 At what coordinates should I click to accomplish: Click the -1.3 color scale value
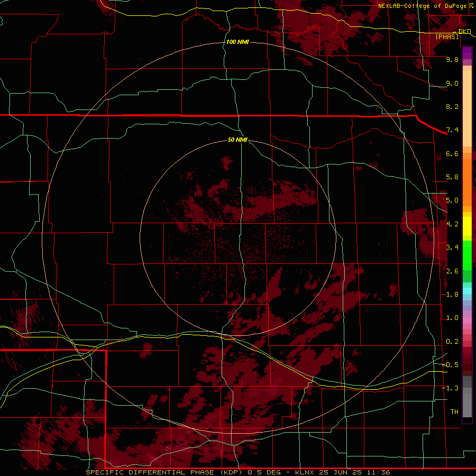point(450,388)
